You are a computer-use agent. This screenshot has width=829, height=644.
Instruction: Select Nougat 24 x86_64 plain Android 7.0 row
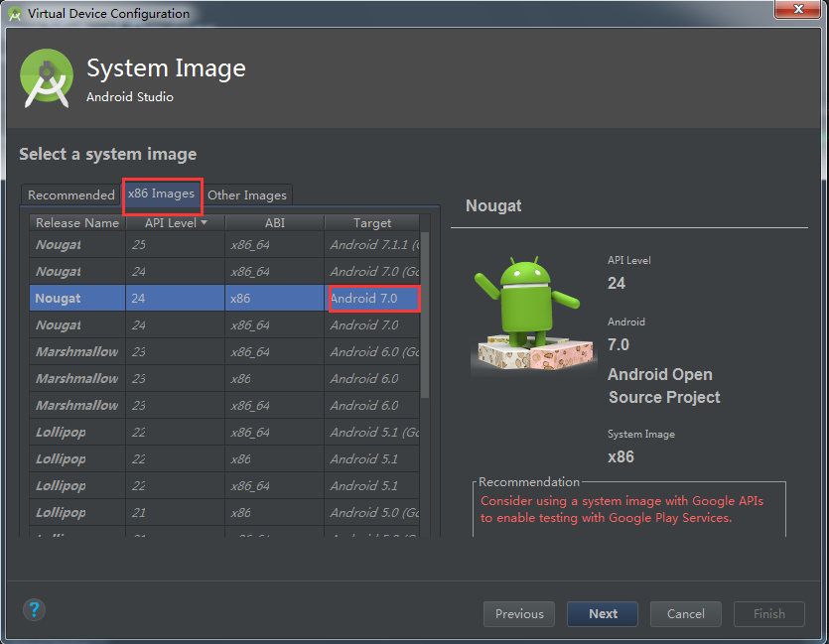tap(224, 324)
